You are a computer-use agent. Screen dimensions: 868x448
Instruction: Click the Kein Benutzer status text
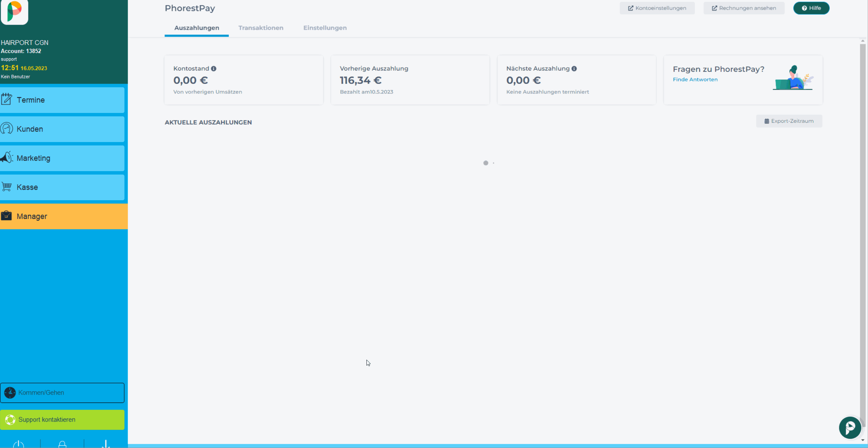(x=15, y=77)
